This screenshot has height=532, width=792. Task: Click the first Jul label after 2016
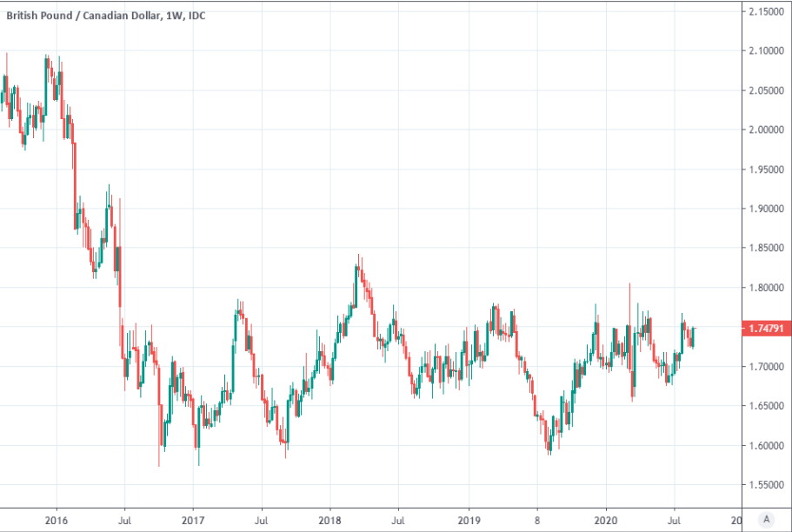click(x=124, y=520)
